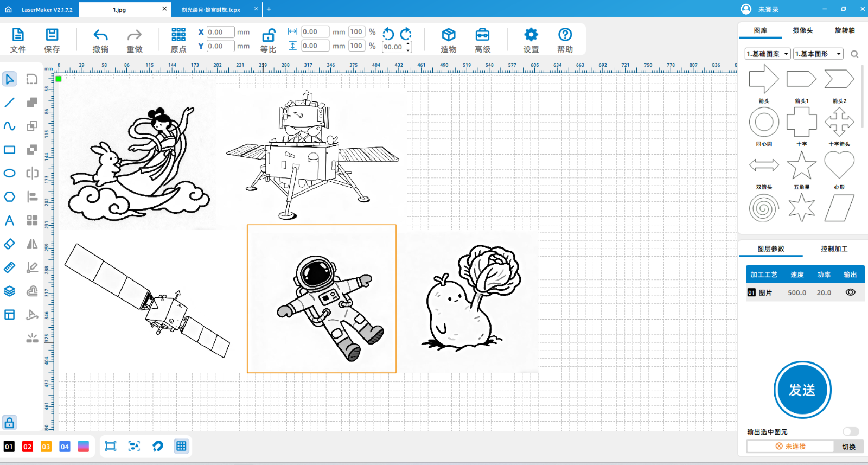Screen dimensions: 868x465
Task: Expand the 1.基本图形 dropdown
Action: (818, 54)
